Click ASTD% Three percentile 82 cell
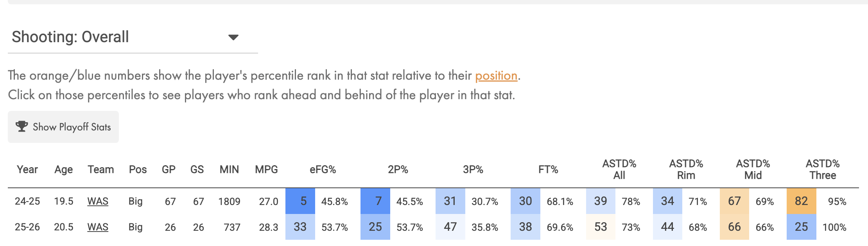 [802, 201]
